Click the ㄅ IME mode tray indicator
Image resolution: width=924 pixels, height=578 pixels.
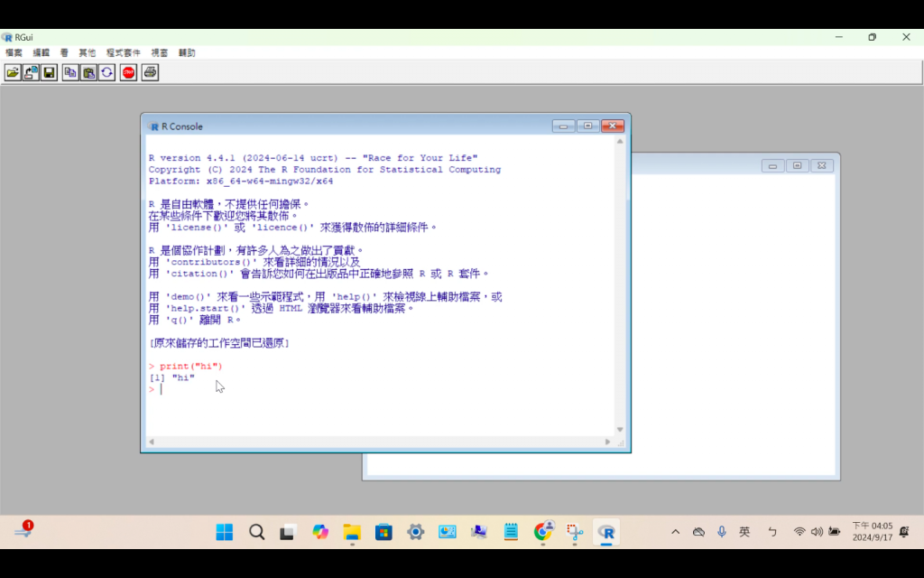pos(772,532)
